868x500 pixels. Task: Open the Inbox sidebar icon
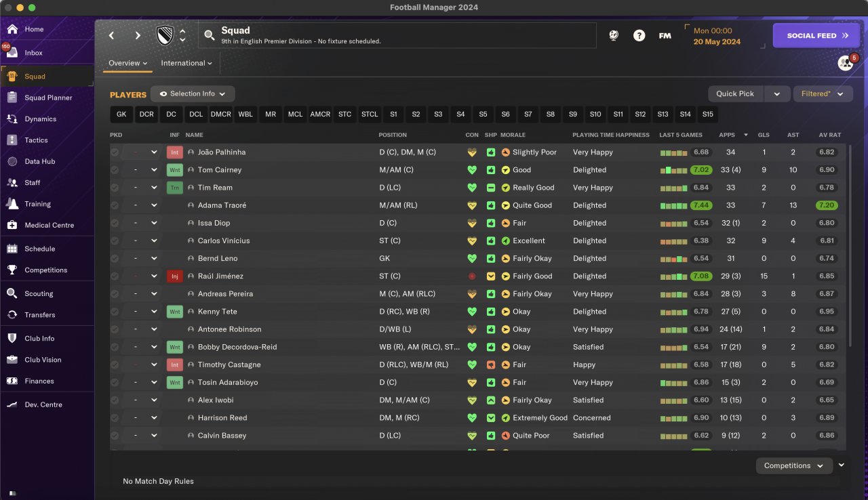12,53
